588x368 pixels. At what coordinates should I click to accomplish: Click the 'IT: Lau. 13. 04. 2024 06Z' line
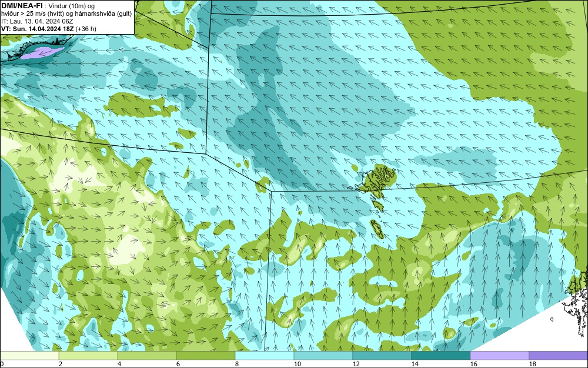37,21
